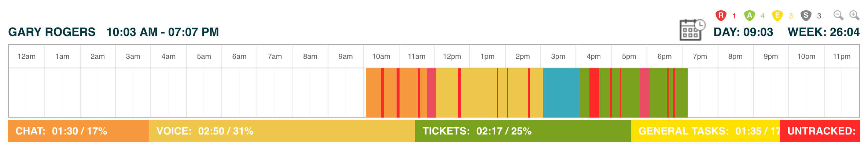This screenshot has height=147, width=868.
Task: Click the pink segment before 6pm
Action: click(x=644, y=93)
